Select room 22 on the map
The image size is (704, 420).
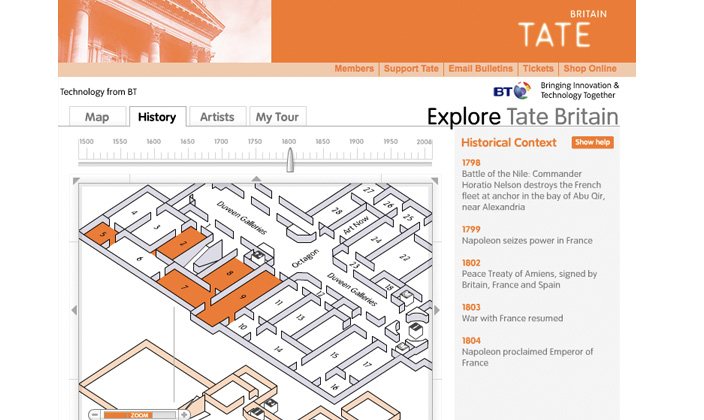coord(404,257)
